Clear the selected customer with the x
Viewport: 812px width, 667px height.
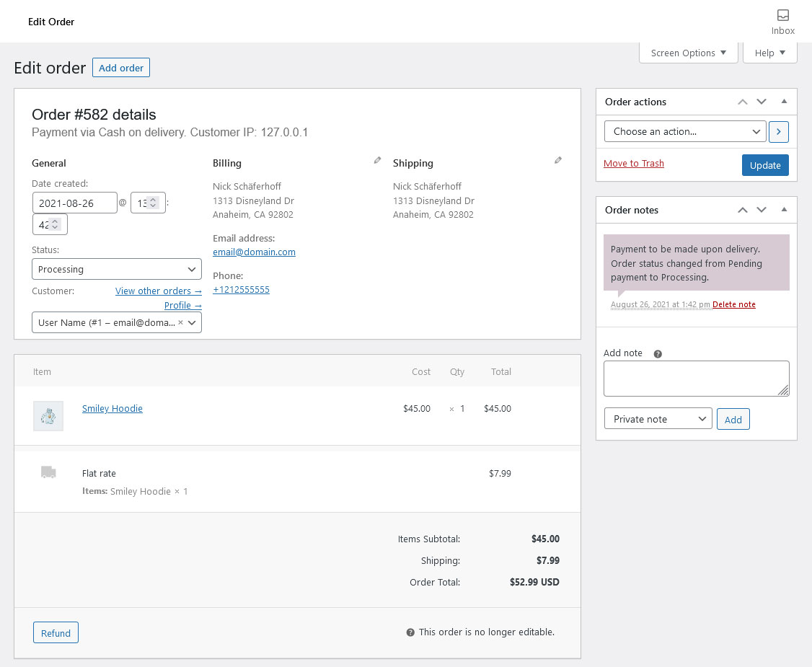click(181, 322)
